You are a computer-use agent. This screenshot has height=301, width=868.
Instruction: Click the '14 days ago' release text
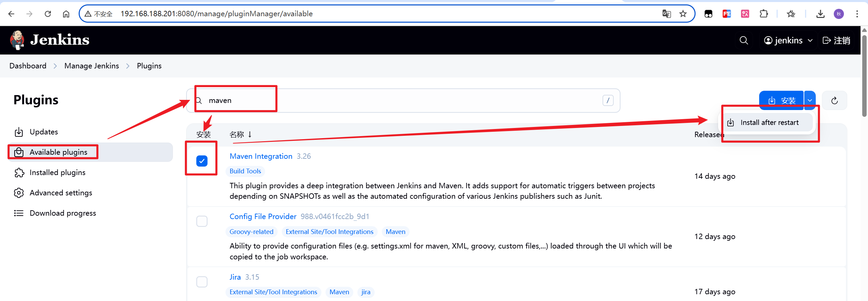(715, 176)
